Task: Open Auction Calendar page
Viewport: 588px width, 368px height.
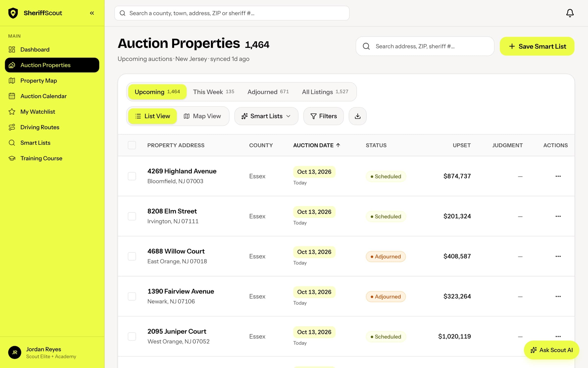Action: [52, 96]
